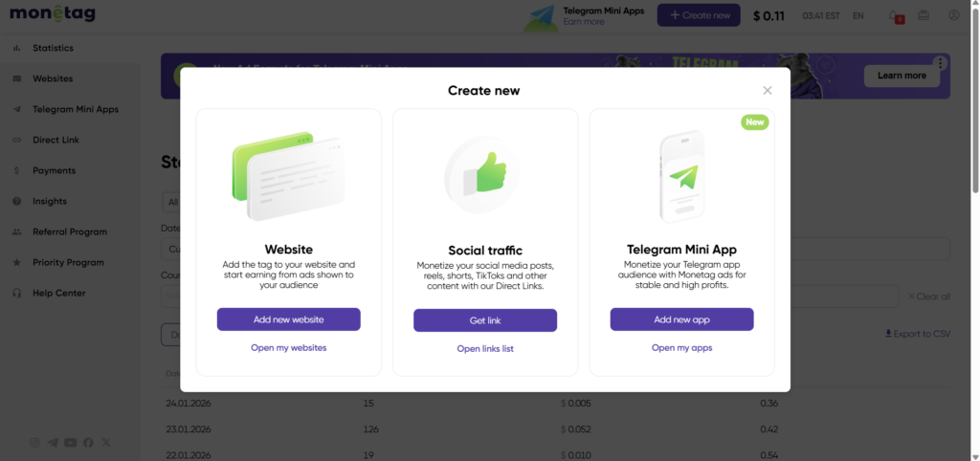Open the banner three-dot menu
980x461 pixels.
[941, 64]
